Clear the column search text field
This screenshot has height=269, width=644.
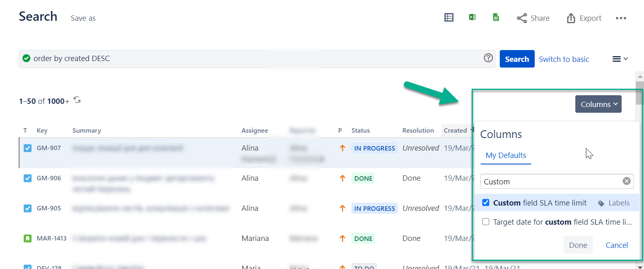click(627, 181)
